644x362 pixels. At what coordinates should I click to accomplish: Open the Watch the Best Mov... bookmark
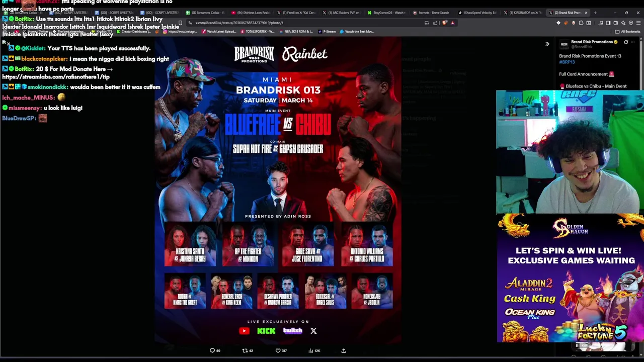click(x=357, y=31)
